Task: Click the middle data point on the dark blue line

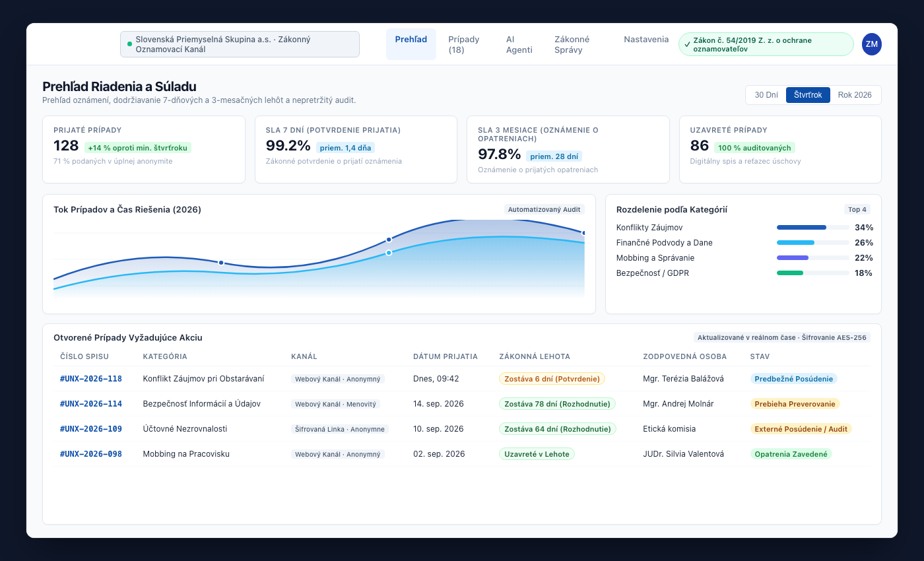Action: pyautogui.click(x=389, y=240)
